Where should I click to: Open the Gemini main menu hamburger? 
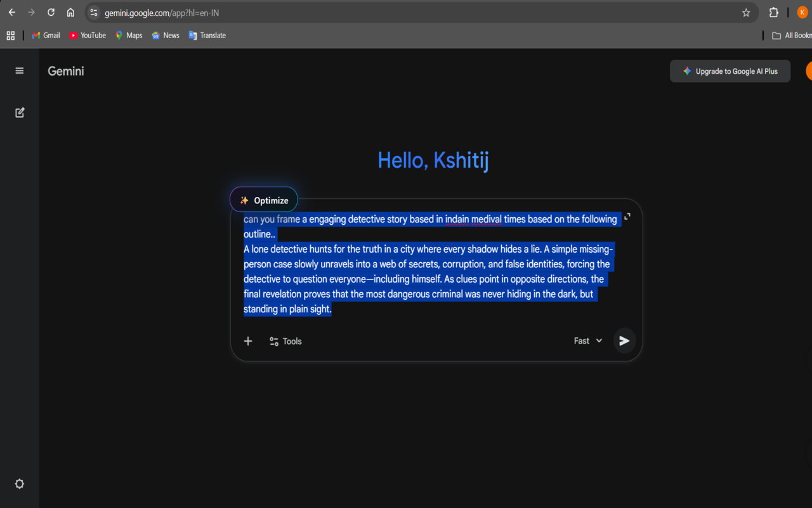(20, 71)
